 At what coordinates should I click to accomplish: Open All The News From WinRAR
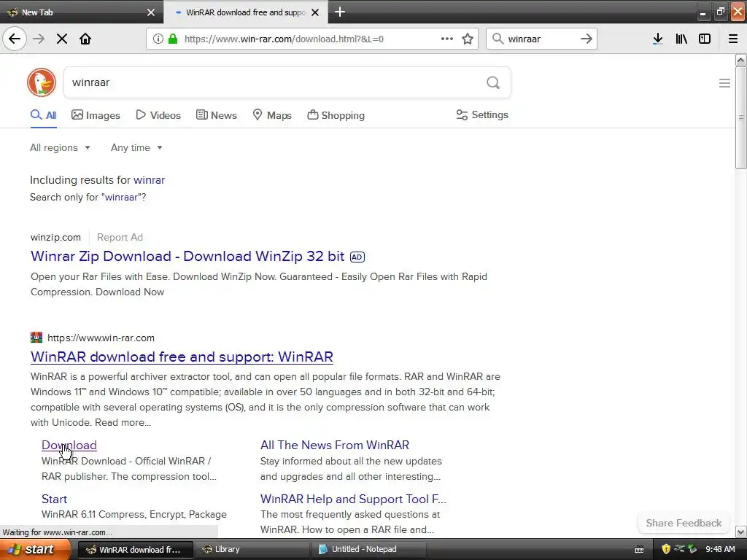[334, 446]
